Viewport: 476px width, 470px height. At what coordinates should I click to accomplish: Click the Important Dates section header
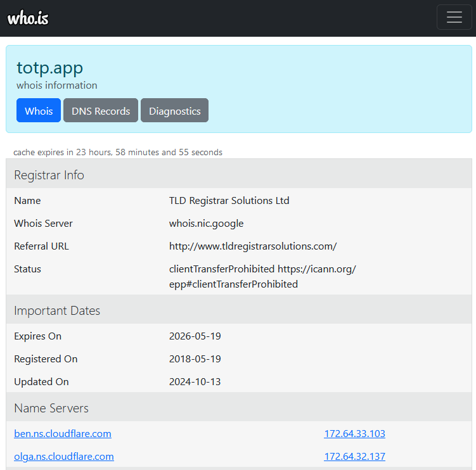point(238,310)
